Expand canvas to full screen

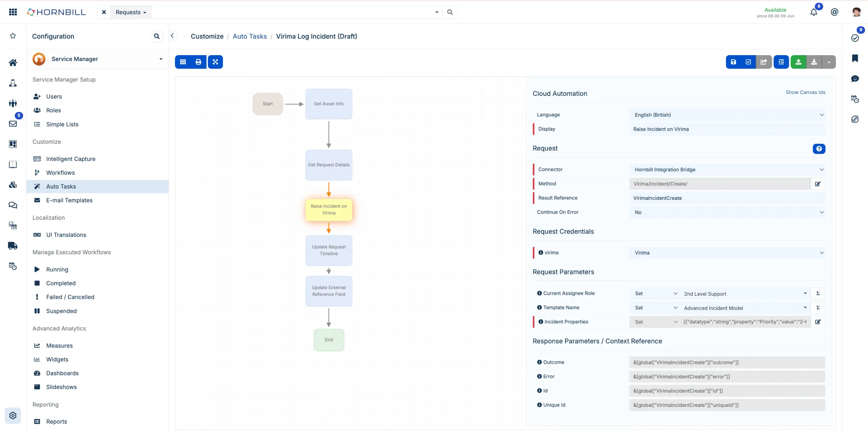(x=216, y=62)
